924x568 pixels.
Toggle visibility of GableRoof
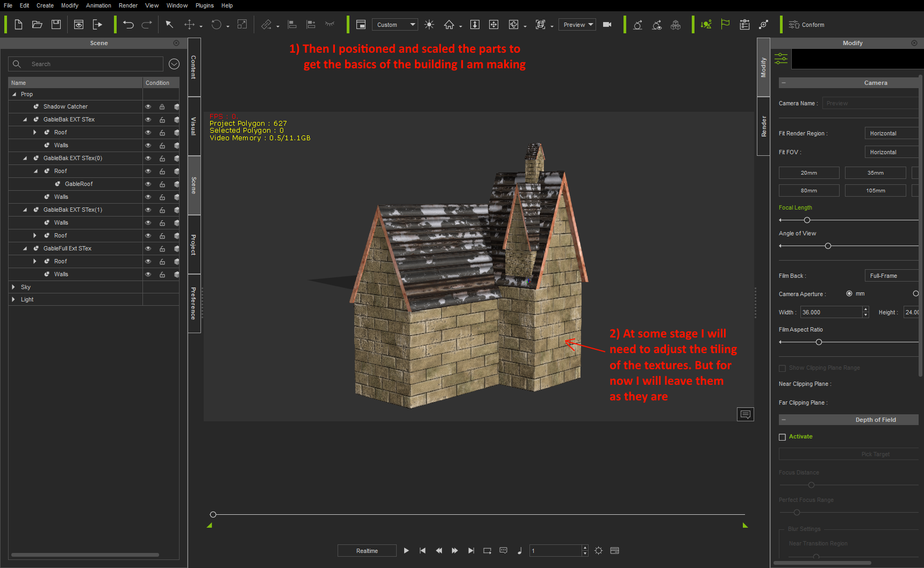coord(148,184)
